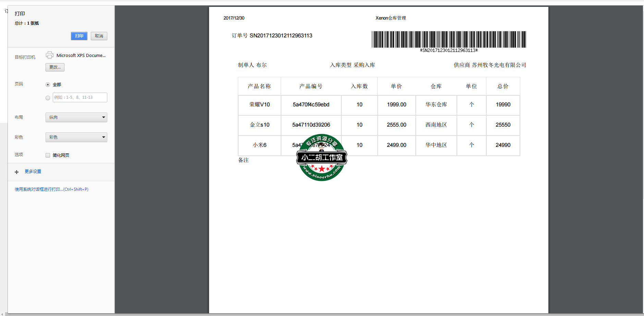
Task: Expand the 更多设置 section
Action: coord(33,172)
